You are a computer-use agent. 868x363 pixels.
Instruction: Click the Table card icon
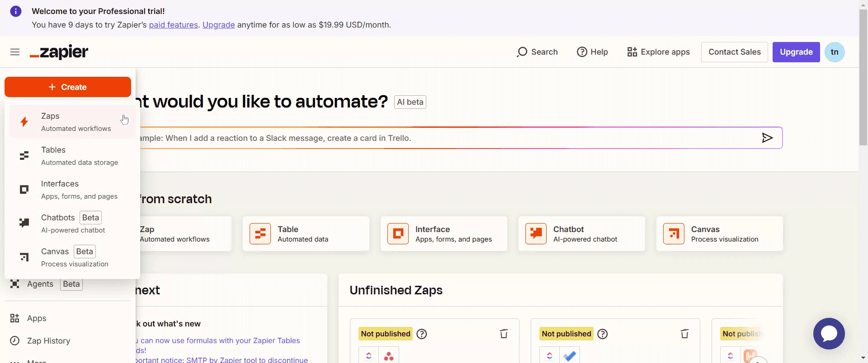pyautogui.click(x=260, y=233)
